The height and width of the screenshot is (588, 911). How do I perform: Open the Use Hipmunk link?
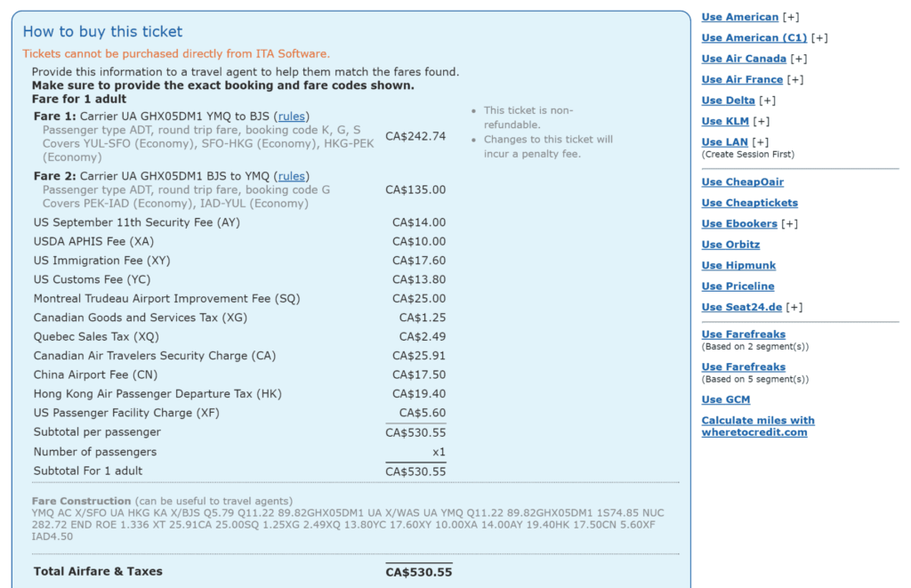(738, 264)
